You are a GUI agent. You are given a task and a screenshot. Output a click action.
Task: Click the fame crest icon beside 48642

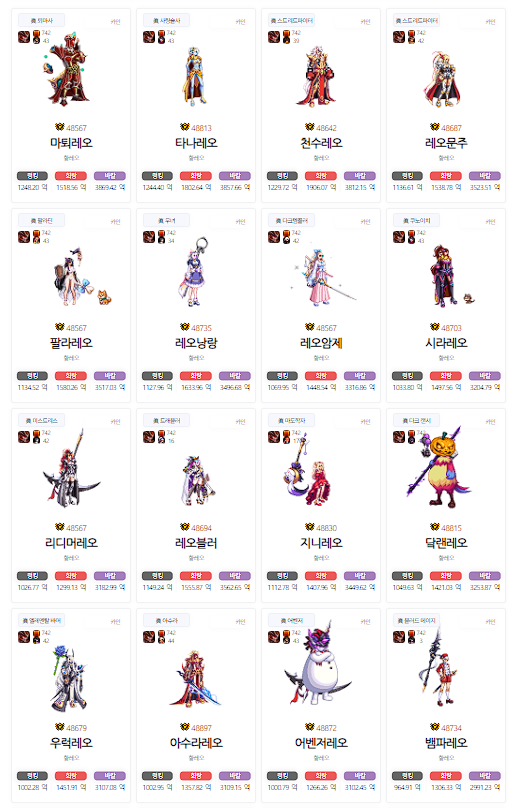(x=309, y=127)
